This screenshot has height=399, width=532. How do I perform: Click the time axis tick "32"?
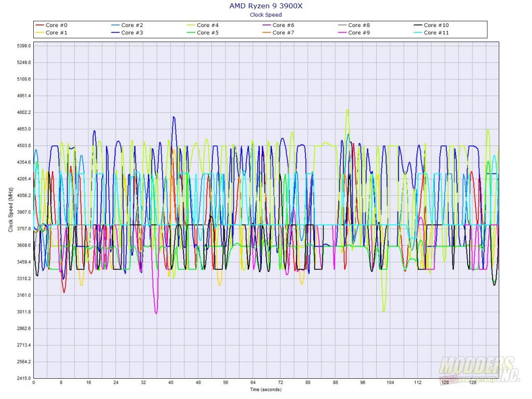coord(143,382)
